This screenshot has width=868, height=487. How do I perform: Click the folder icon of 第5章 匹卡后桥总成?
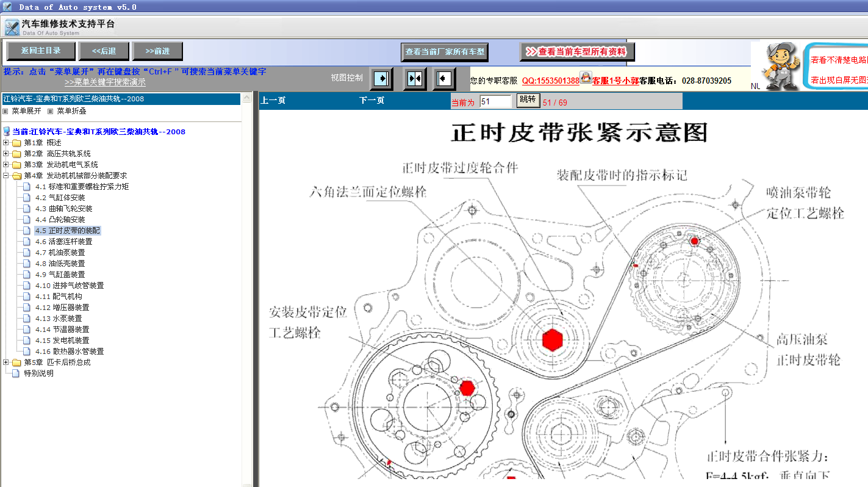click(16, 363)
